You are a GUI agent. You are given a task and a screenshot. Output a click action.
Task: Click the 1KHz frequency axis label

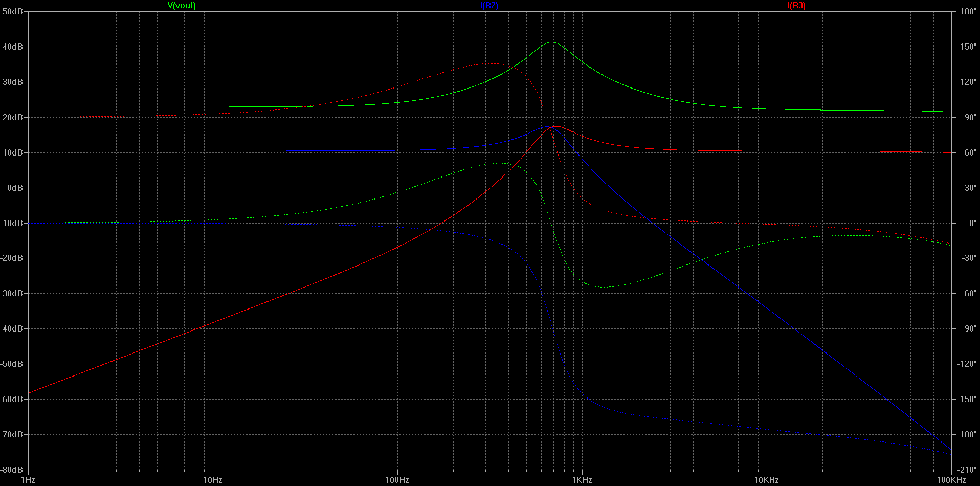tap(582, 480)
